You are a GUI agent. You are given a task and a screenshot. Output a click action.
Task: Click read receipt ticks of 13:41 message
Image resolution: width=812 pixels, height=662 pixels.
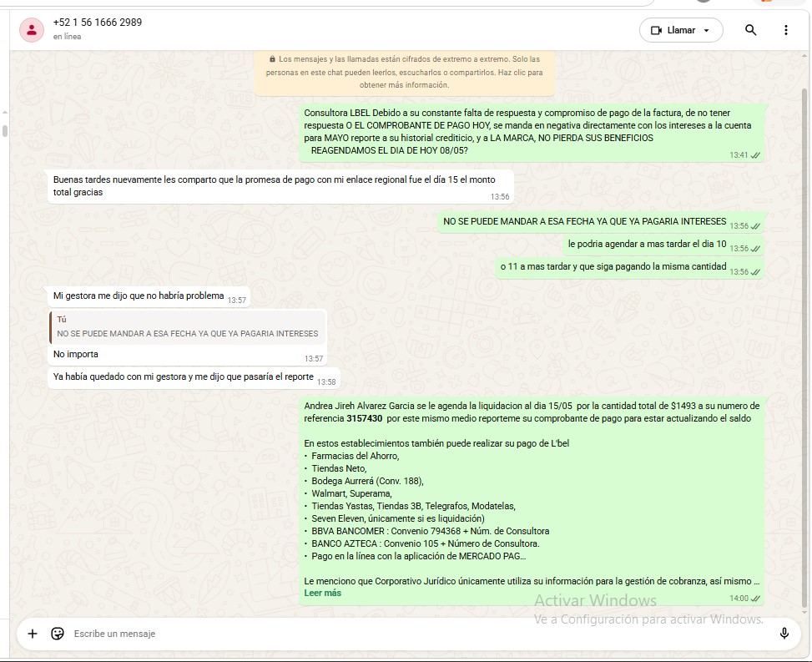755,155
